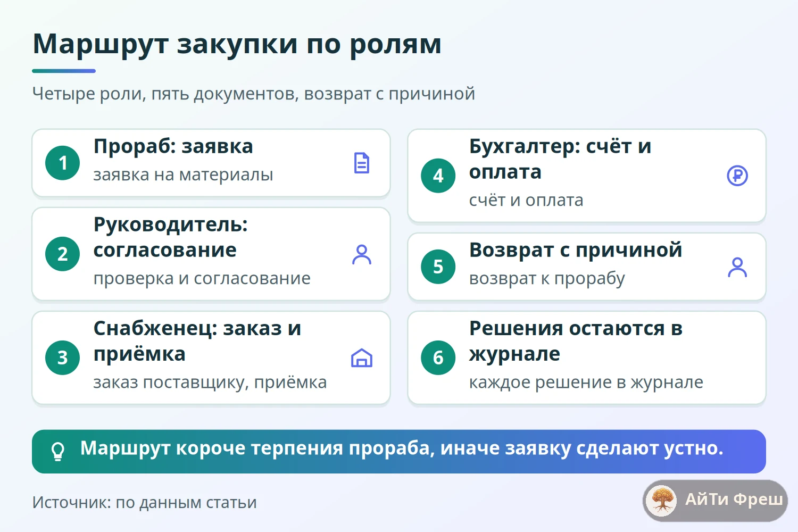Click the lightbulb icon in the bottom banner

coord(58,452)
